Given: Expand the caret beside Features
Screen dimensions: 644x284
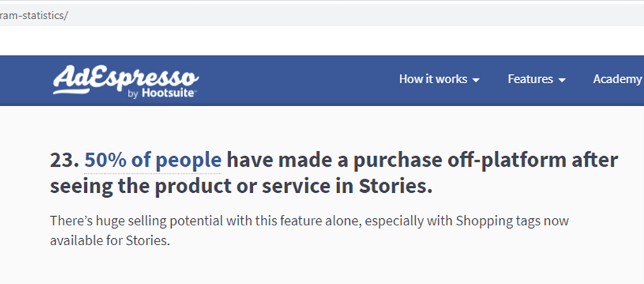Looking at the screenshot, I should click(x=562, y=81).
